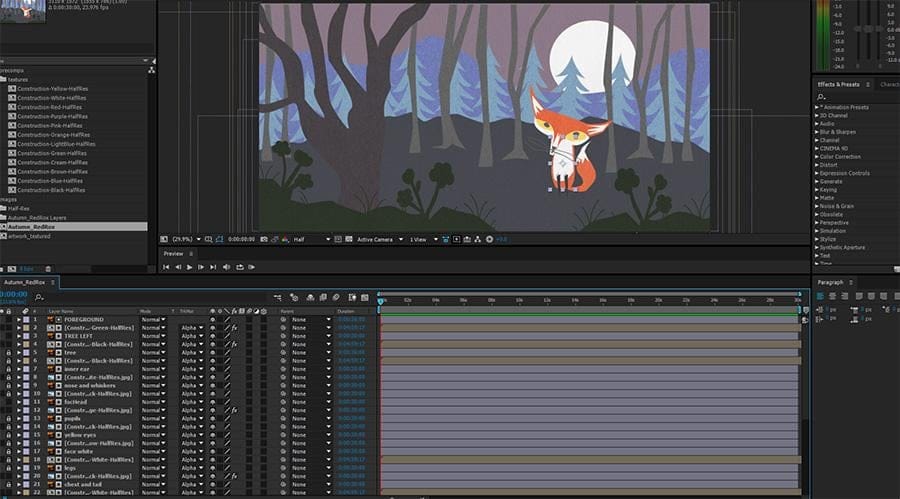Expand Color Correction effects category
This screenshot has width=900, height=499.
(x=817, y=157)
